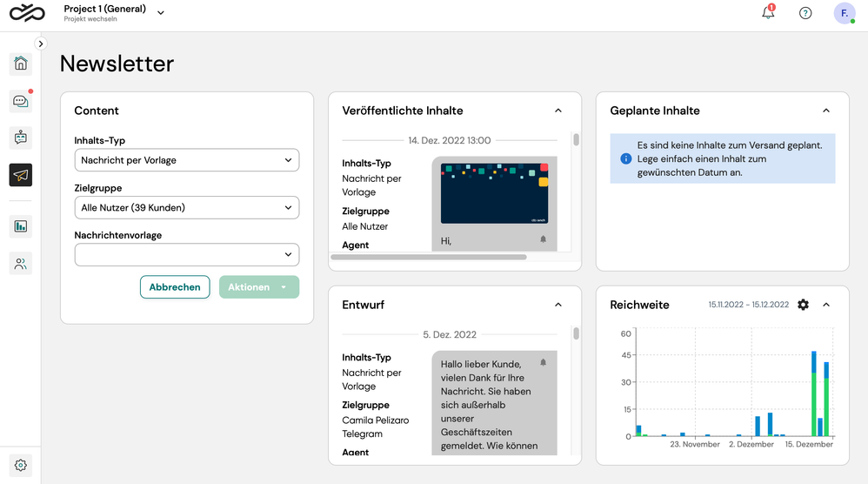
Task: Collapse the Veröffentlichte Inhalte panel
Action: pos(558,111)
